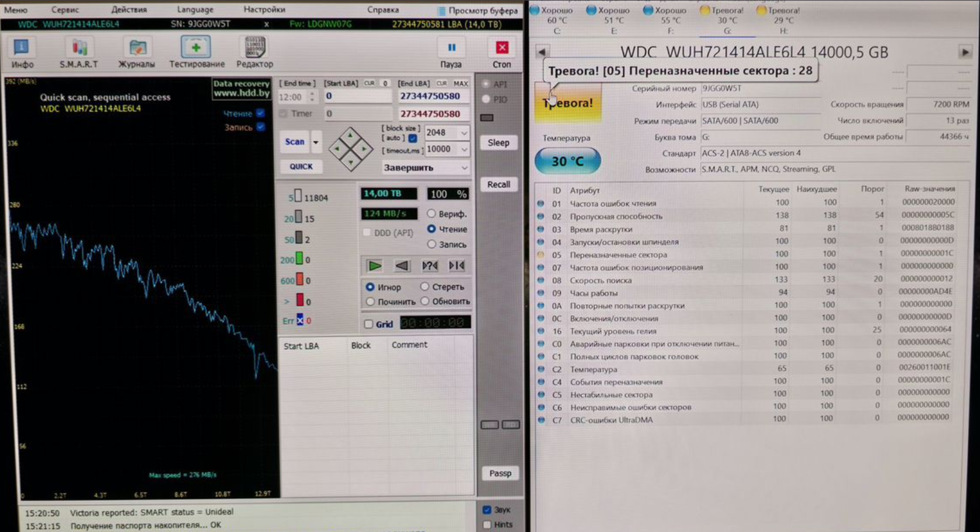Select the Обновить refresh option

coord(424,301)
